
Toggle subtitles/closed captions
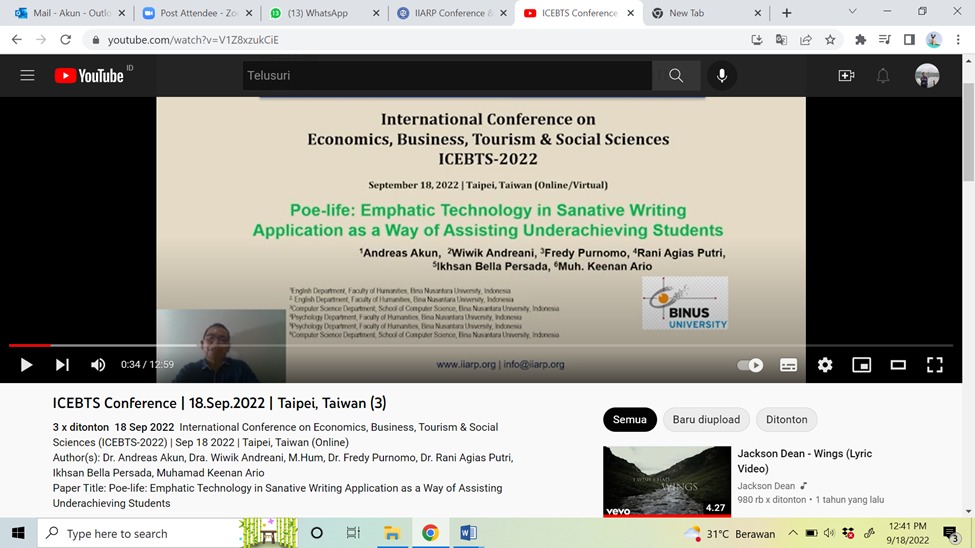tap(788, 365)
